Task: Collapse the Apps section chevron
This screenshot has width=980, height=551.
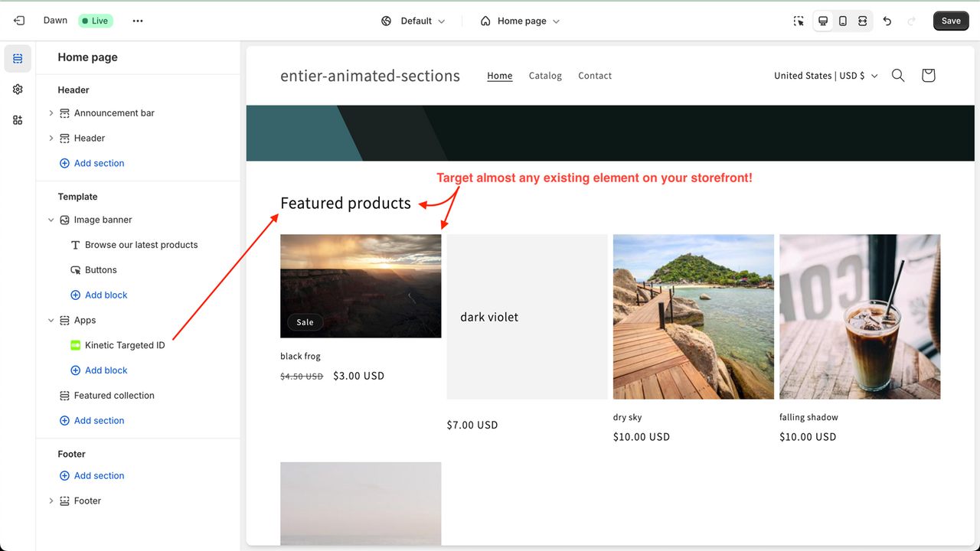Action: [x=51, y=321]
